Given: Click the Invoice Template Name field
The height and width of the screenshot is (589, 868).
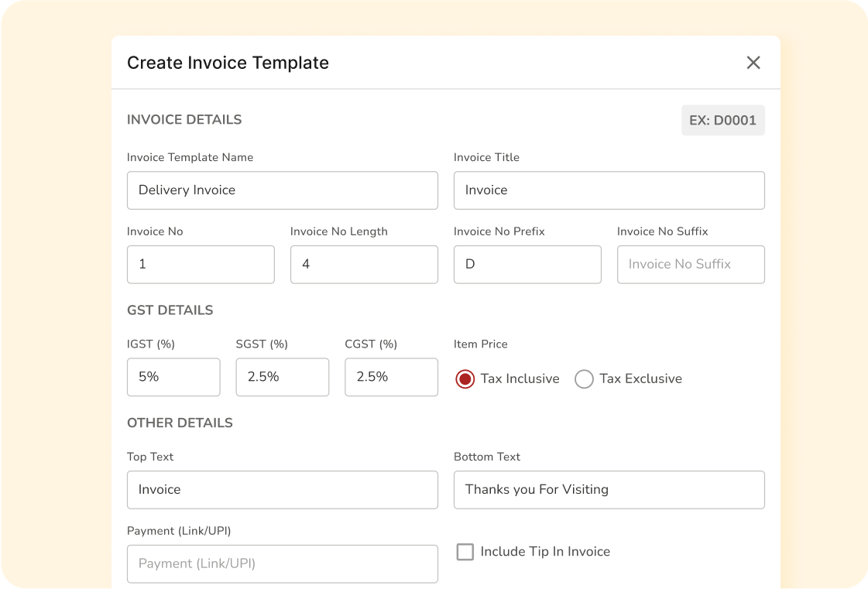Looking at the screenshot, I should (282, 190).
